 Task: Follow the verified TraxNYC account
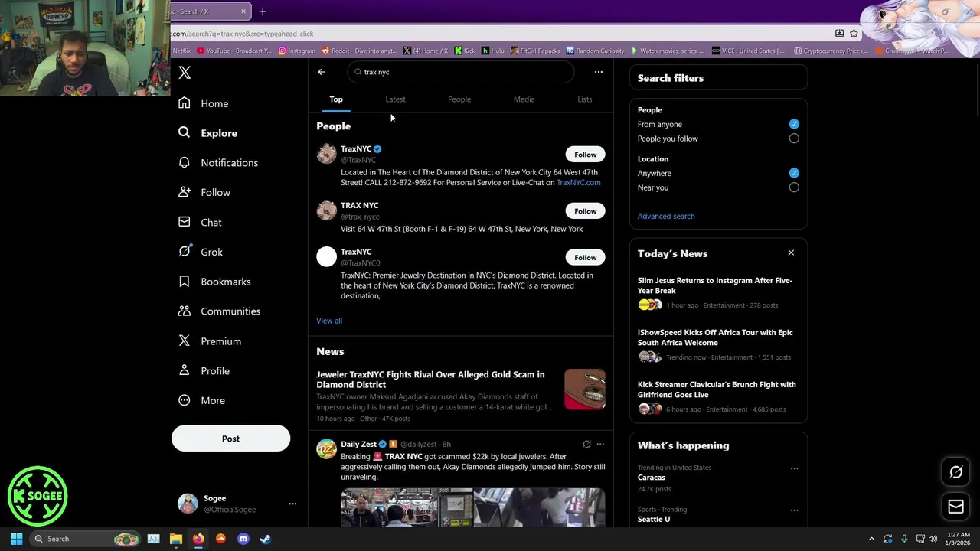[586, 155]
